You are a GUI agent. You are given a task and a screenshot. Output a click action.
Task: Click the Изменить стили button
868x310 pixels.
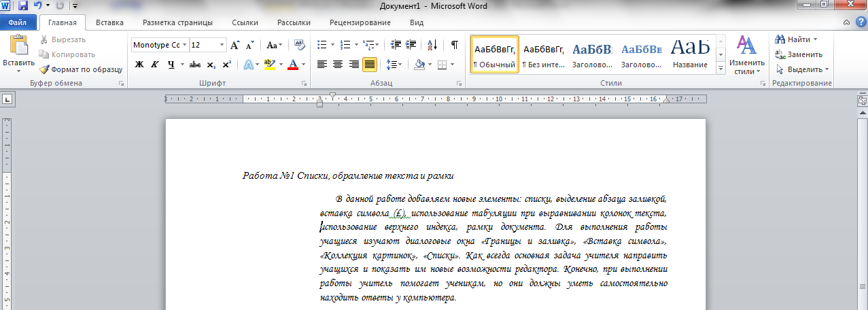pyautogui.click(x=747, y=56)
